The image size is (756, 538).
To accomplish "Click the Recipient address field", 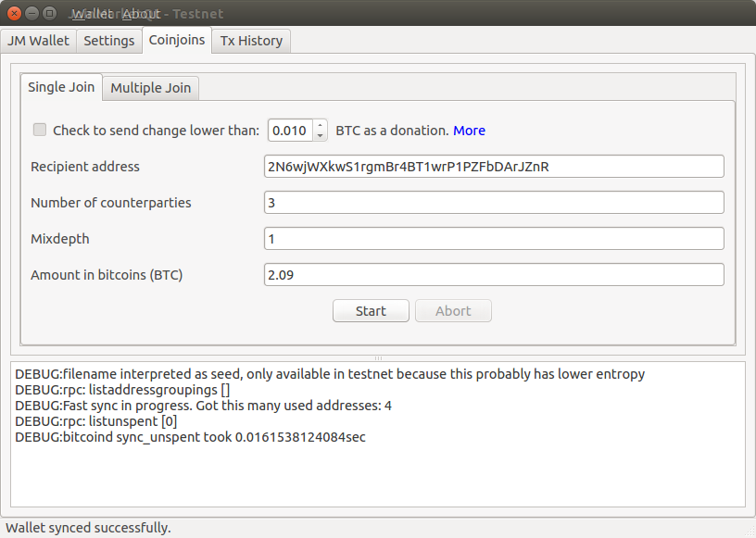I will click(x=493, y=167).
